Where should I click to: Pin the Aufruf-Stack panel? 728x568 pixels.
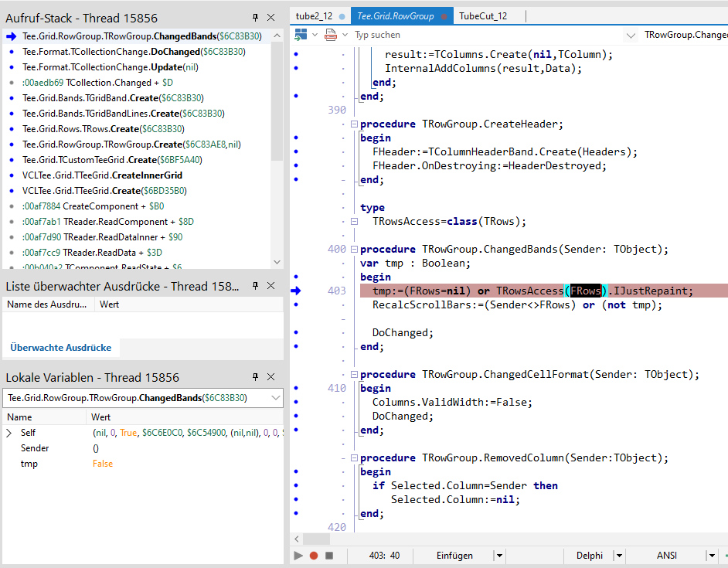255,18
